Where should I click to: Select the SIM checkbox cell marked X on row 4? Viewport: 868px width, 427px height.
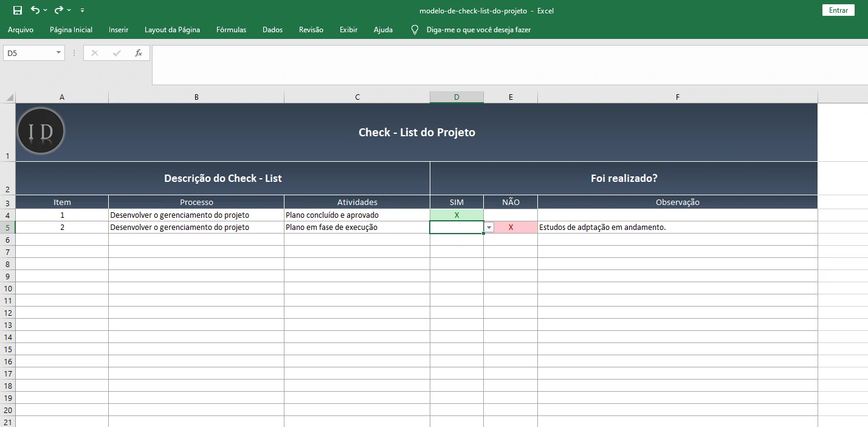click(456, 215)
